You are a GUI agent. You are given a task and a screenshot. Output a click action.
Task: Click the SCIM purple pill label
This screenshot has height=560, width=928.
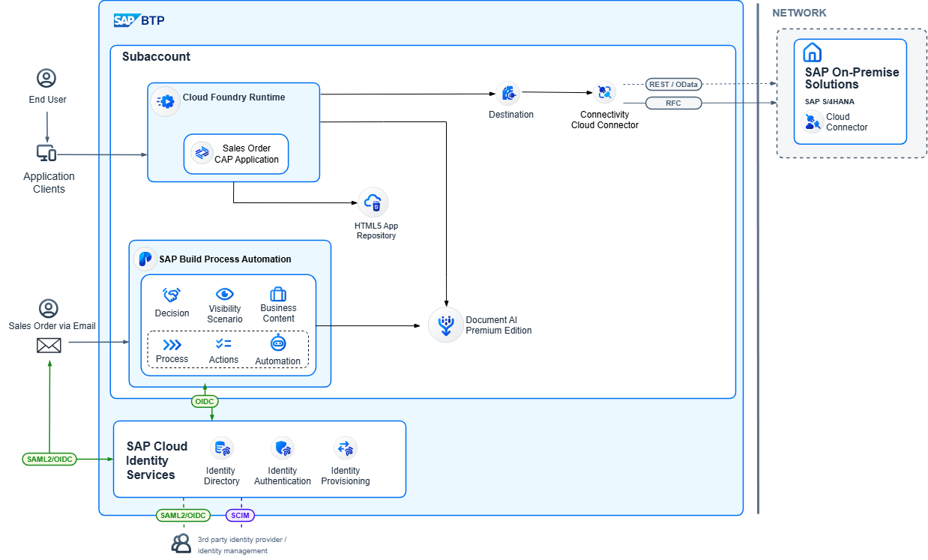pos(241,516)
